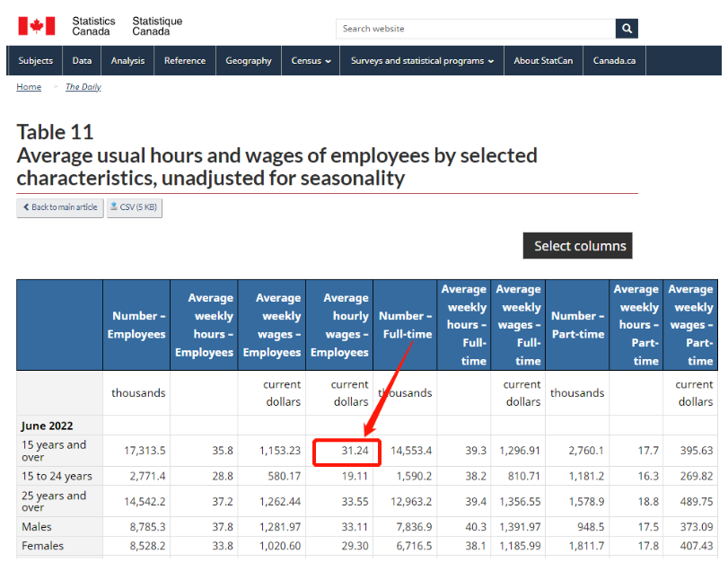Type in the Search website field
728x571 pixels.
[475, 29]
